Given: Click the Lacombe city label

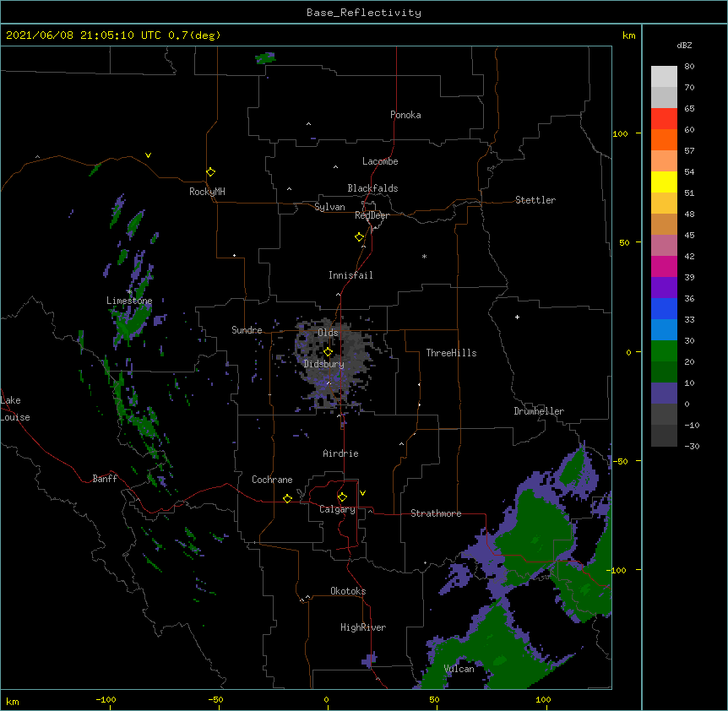Looking at the screenshot, I should pyautogui.click(x=380, y=161).
